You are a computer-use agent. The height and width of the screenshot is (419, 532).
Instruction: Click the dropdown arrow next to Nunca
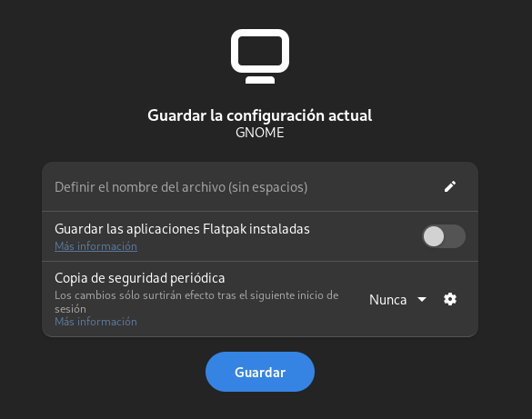click(x=422, y=299)
